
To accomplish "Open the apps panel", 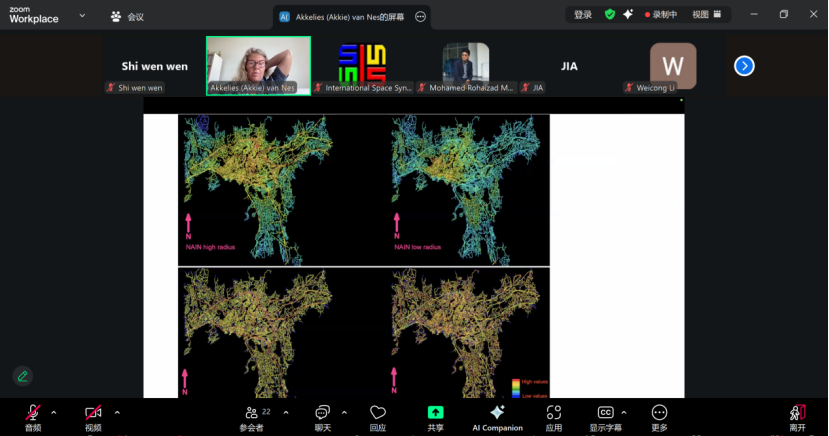I will coord(554,416).
